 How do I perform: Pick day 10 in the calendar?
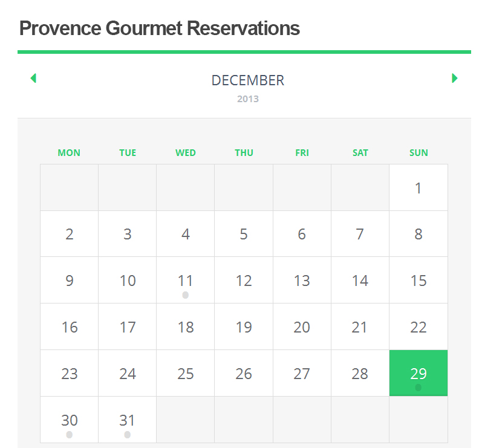[x=128, y=281]
